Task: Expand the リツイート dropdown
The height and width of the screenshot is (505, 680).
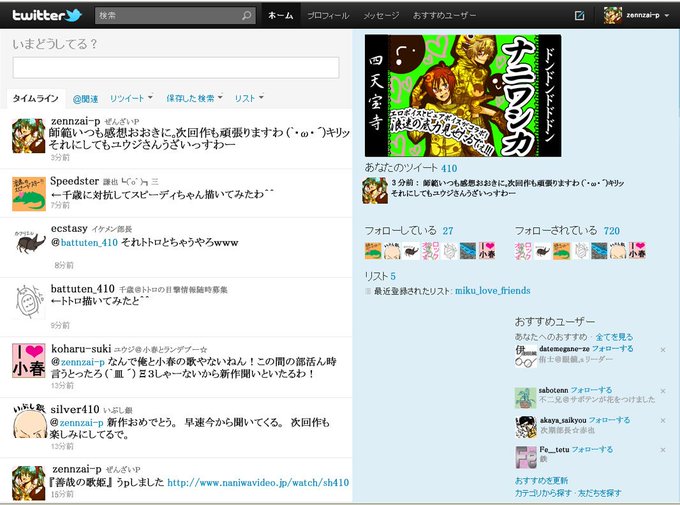Action: click(131, 98)
